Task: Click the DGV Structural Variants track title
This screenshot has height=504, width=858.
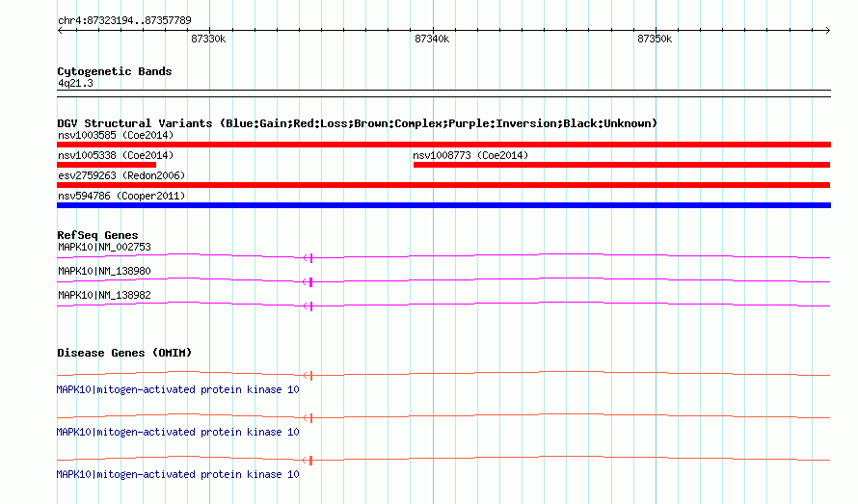Action: tap(357, 123)
